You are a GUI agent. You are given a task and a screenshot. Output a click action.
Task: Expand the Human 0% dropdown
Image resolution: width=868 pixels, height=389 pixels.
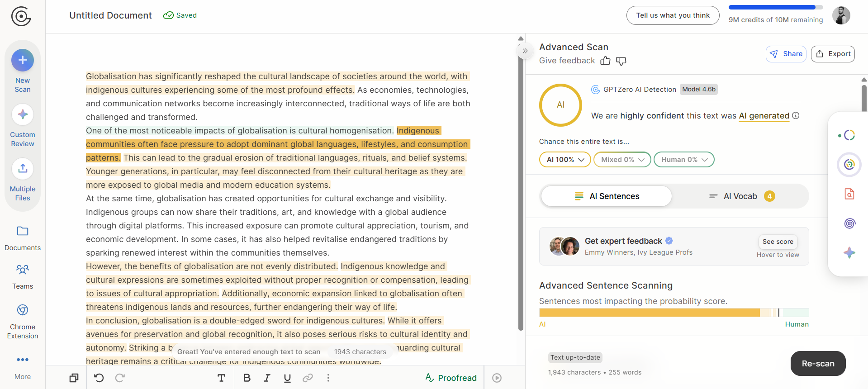click(x=684, y=159)
